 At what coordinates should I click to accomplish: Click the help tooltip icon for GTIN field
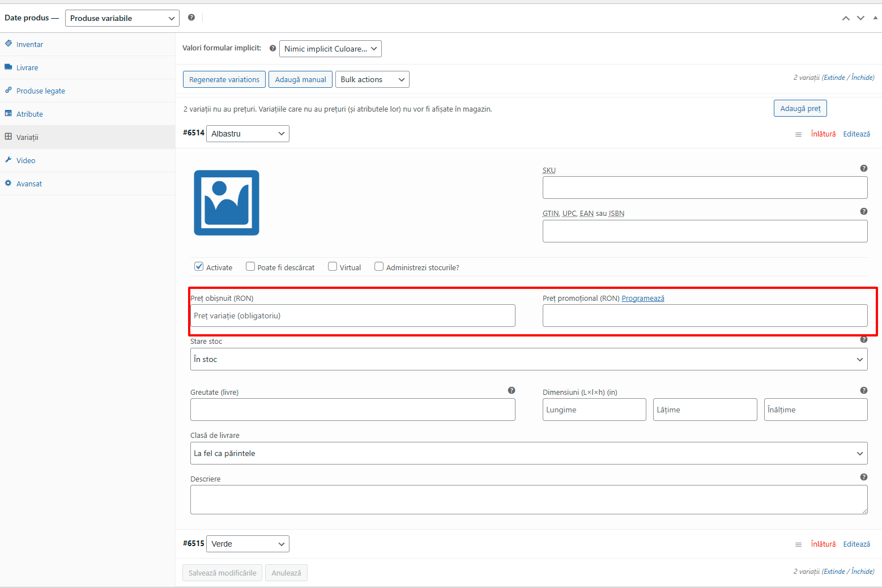click(x=863, y=211)
